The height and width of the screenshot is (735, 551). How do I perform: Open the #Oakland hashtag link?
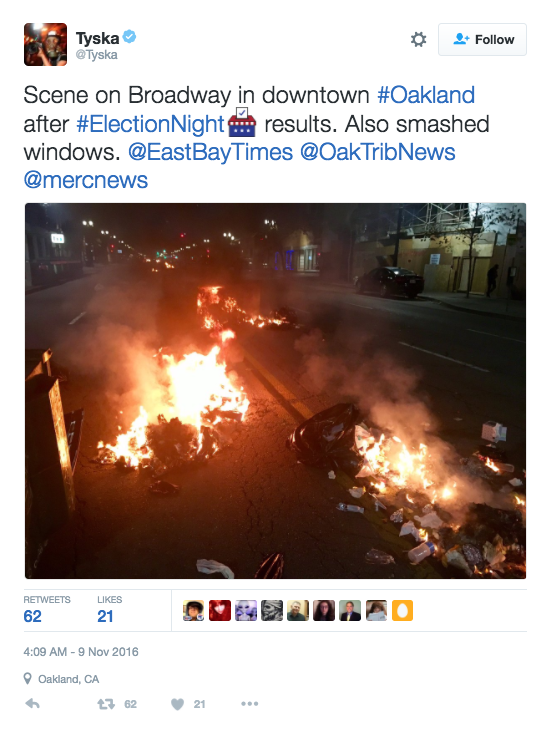point(426,95)
